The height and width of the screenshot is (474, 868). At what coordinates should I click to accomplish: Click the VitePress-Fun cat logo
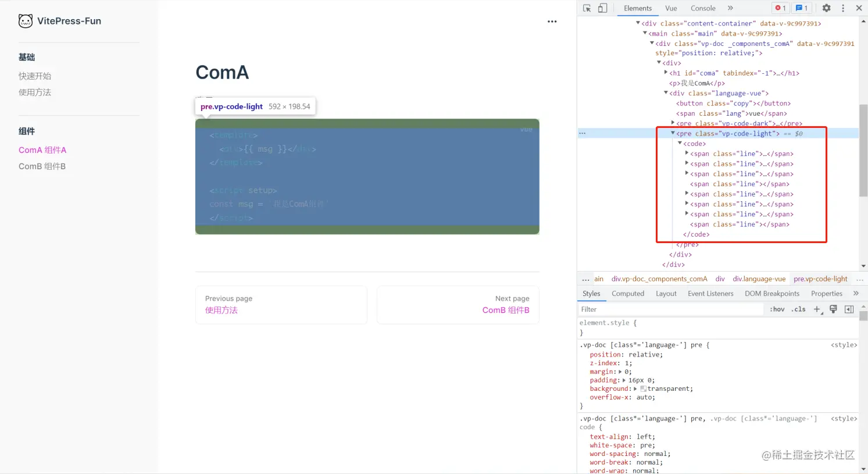26,21
